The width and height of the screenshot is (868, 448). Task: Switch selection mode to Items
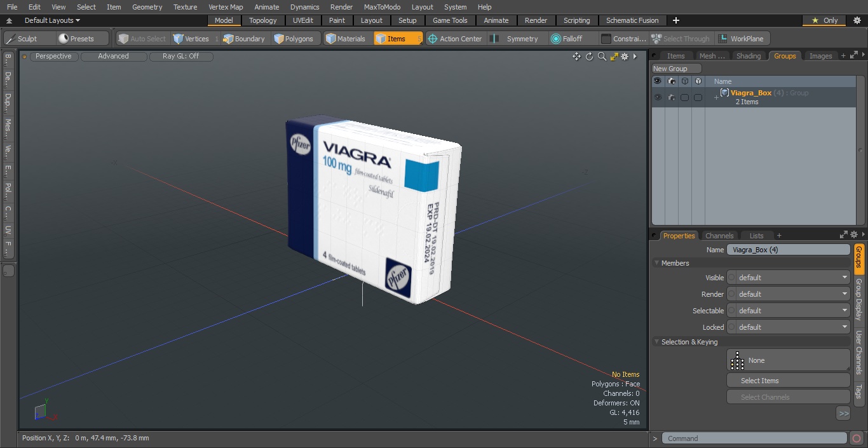[x=398, y=39]
